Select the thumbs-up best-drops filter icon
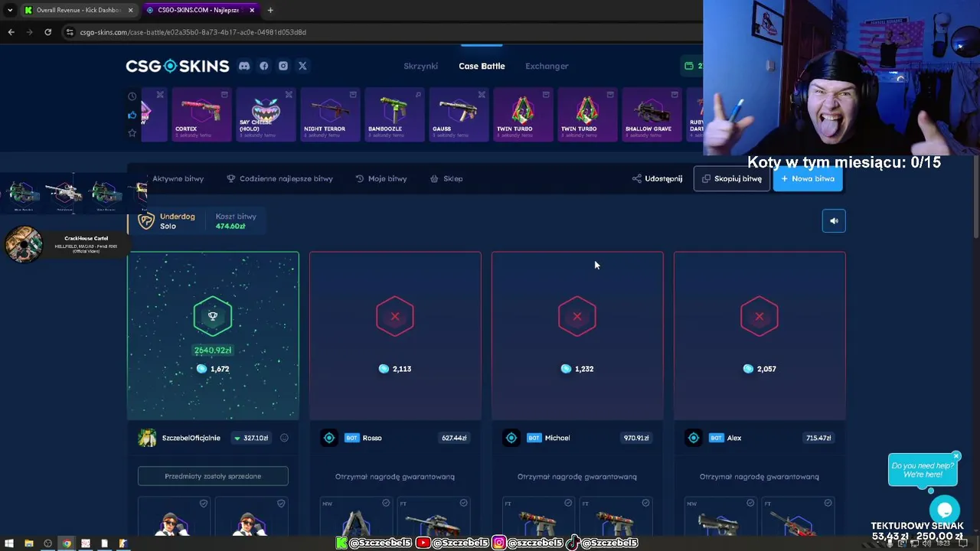Viewport: 980px width, 551px height. pyautogui.click(x=132, y=115)
